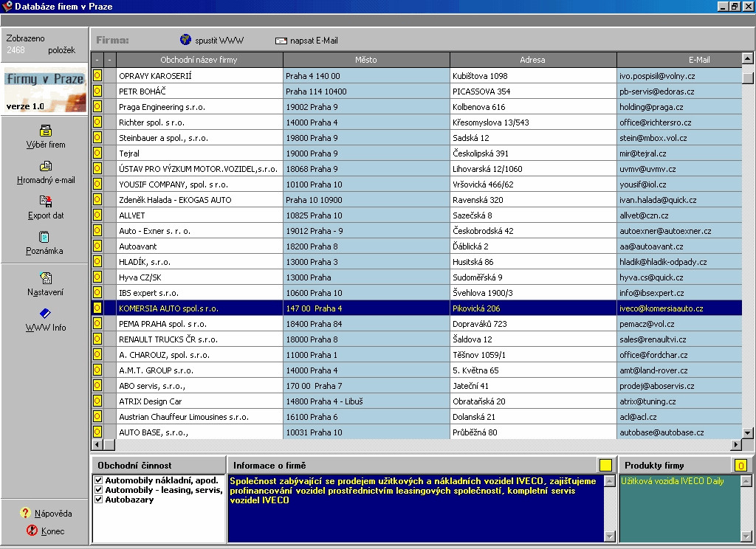Click the first dash column header

pyautogui.click(x=97, y=60)
